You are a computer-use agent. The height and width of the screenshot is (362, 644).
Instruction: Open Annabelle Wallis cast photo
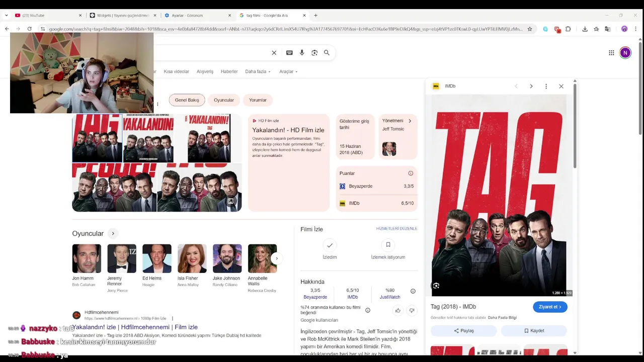pyautogui.click(x=262, y=258)
